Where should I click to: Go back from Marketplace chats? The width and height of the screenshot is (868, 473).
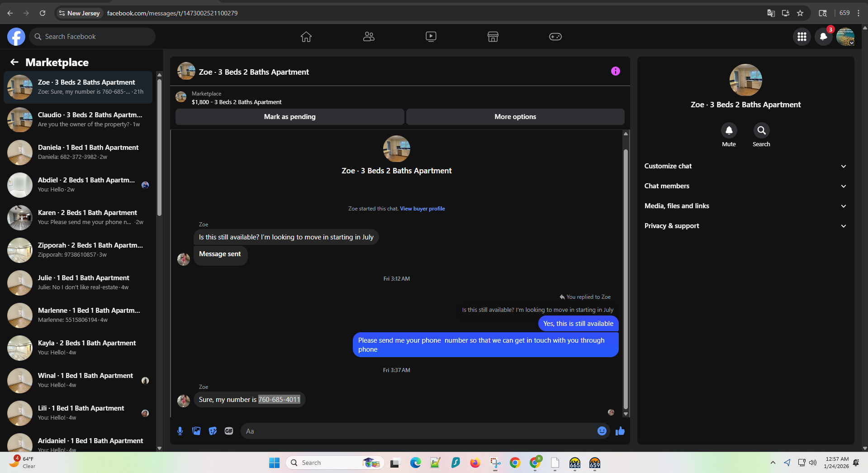click(14, 62)
